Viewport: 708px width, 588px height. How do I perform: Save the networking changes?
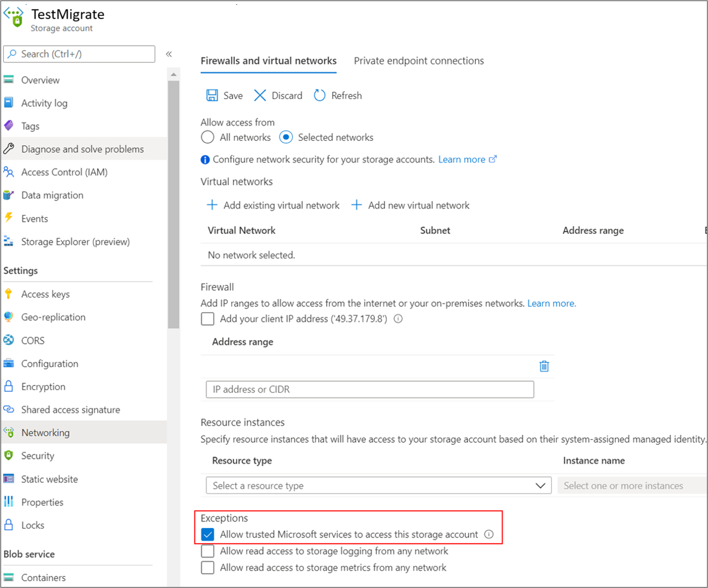coord(224,96)
